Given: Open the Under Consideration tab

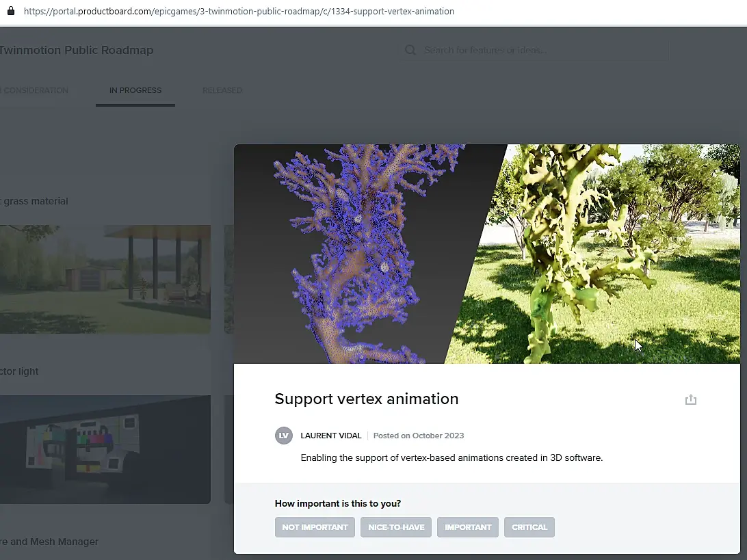Looking at the screenshot, I should [34, 90].
